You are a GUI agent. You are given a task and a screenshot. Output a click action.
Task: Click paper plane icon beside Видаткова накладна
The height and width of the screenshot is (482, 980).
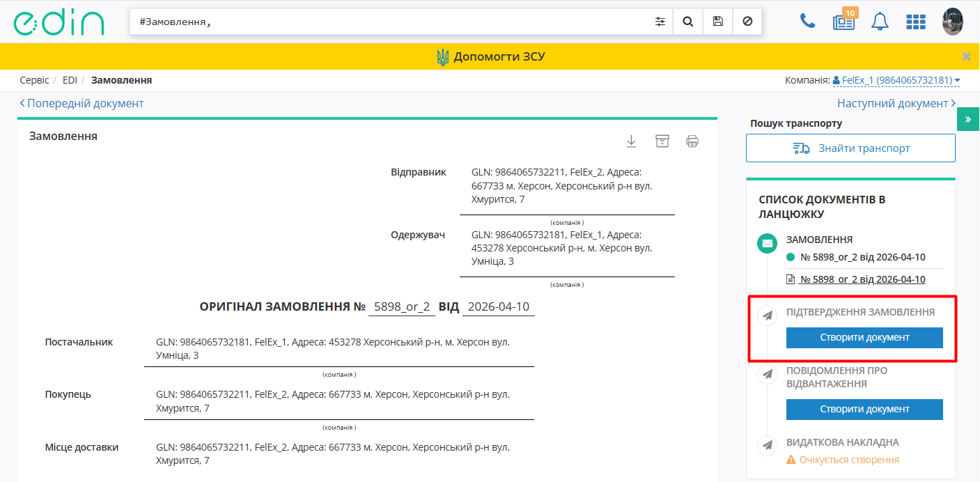tap(767, 444)
